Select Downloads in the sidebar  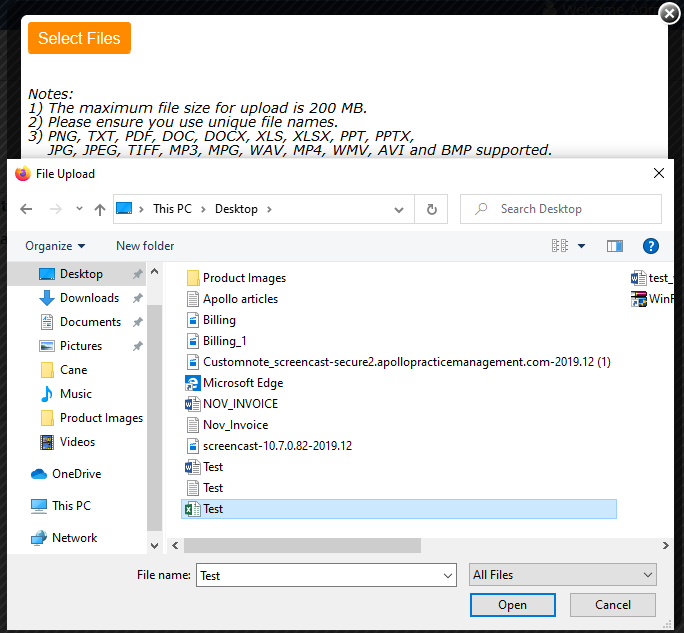pyautogui.click(x=89, y=298)
